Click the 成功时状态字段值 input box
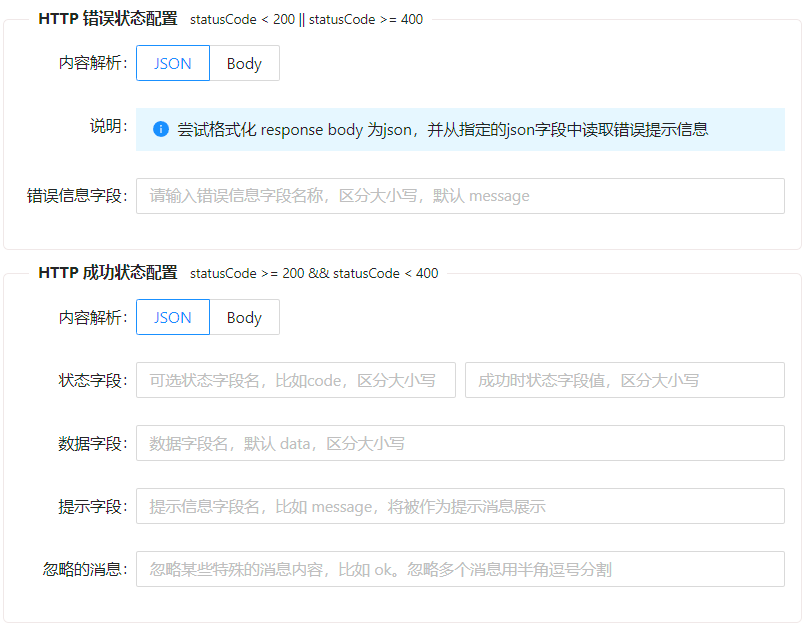The width and height of the screenshot is (810, 633). click(x=624, y=380)
